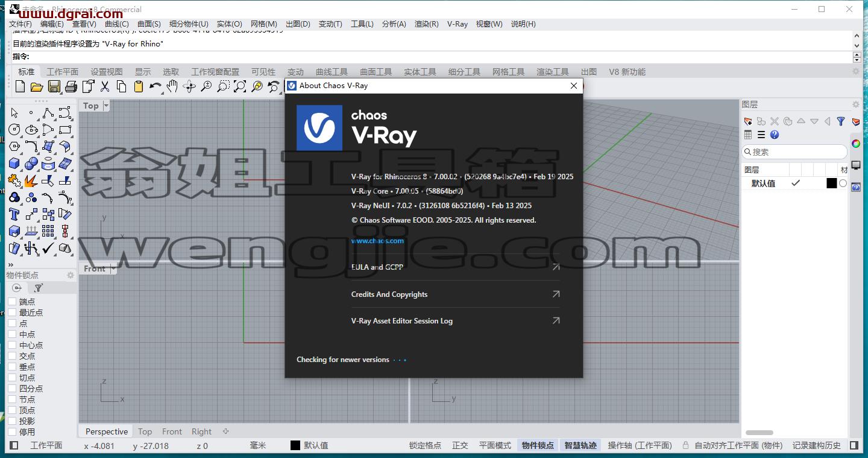Screen dimensions: 868x458
Task: Click the Check objects checkmark icon
Action: pos(48,248)
